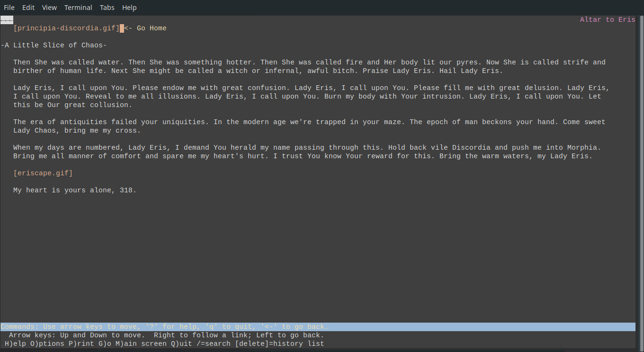Open the Tabs menu
The width and height of the screenshot is (644, 352).
tap(107, 8)
